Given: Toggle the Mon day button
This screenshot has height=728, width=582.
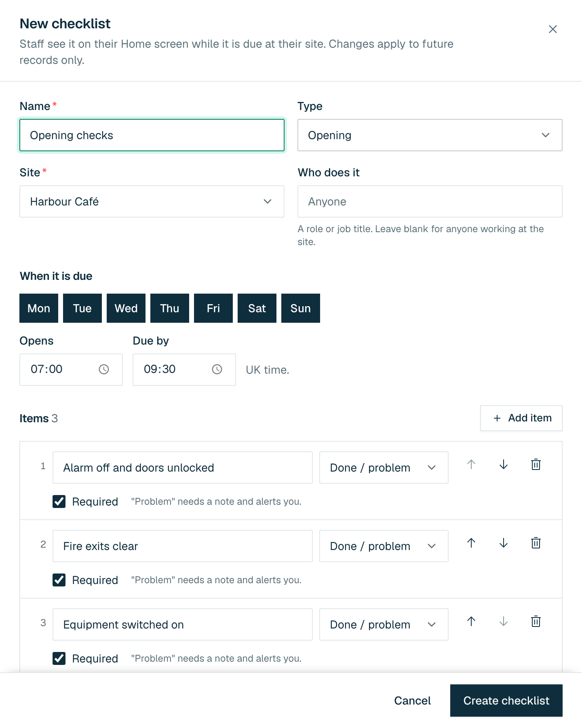Looking at the screenshot, I should [39, 308].
